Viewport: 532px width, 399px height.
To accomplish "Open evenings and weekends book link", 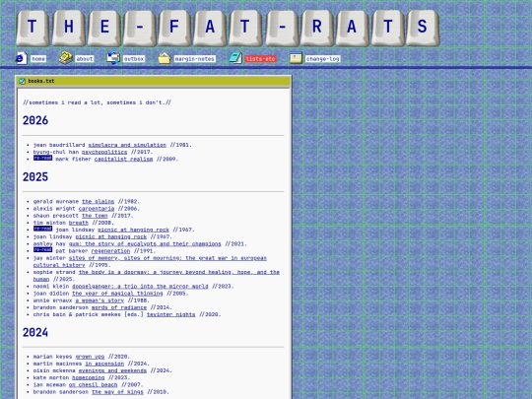I will click(112, 370).
